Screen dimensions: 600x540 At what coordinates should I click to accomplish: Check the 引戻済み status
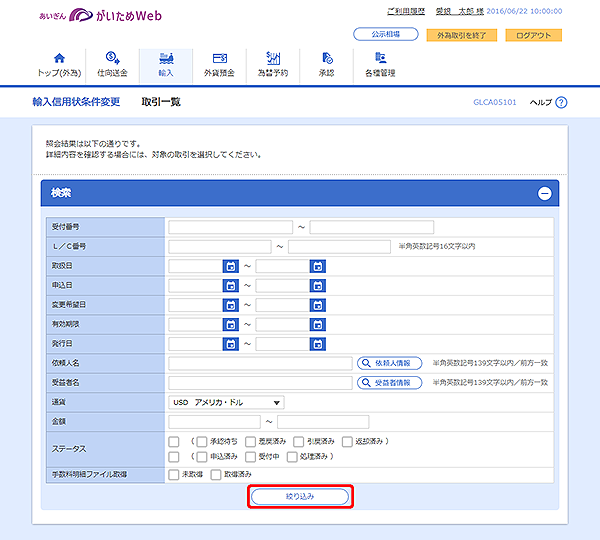[x=298, y=442]
